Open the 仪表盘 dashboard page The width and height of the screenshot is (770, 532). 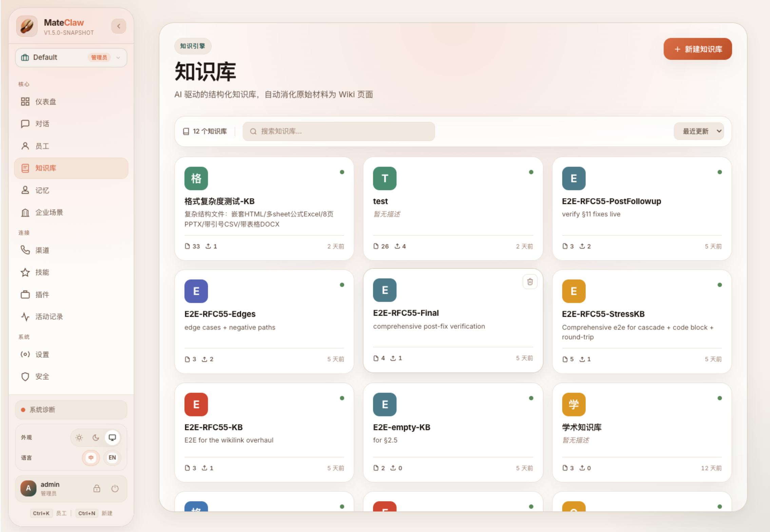pos(71,101)
